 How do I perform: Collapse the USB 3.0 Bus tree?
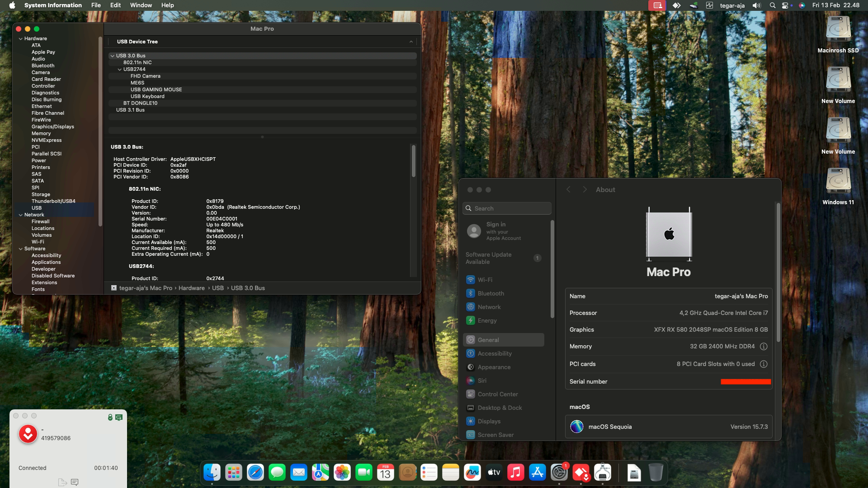click(112, 56)
